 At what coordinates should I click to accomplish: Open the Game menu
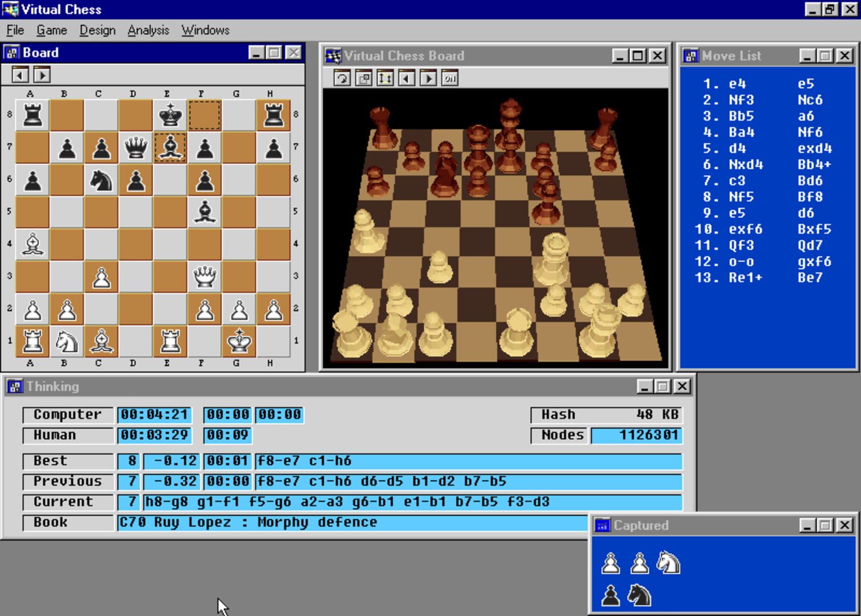[51, 30]
